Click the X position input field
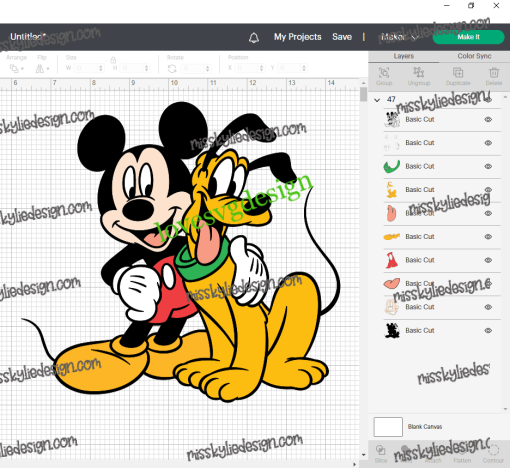 [246, 68]
